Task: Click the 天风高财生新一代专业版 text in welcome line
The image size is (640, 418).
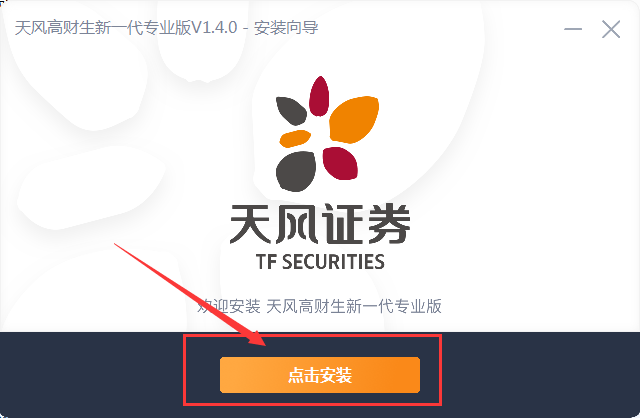Action: pos(354,306)
